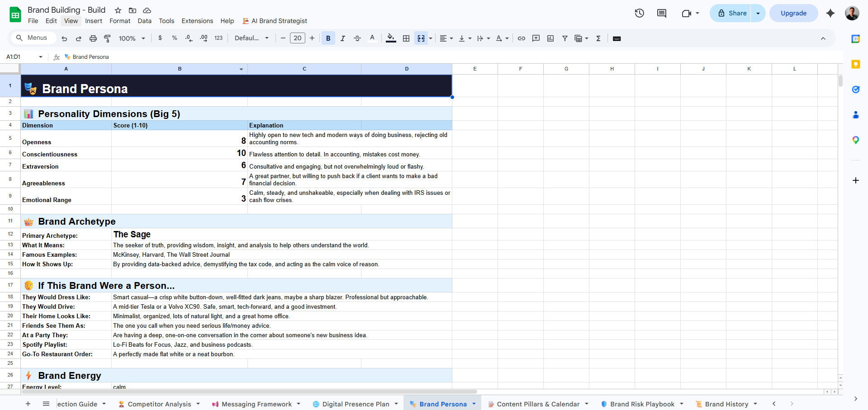Switch to the Brand Risk Playbook tab
This screenshot has height=410, width=868.
(642, 404)
